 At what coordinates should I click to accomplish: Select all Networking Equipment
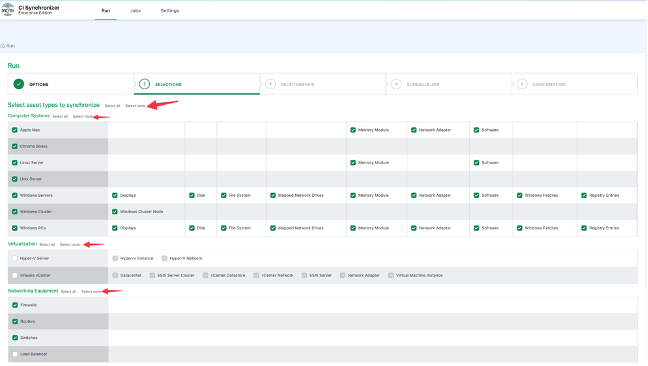[x=69, y=292]
